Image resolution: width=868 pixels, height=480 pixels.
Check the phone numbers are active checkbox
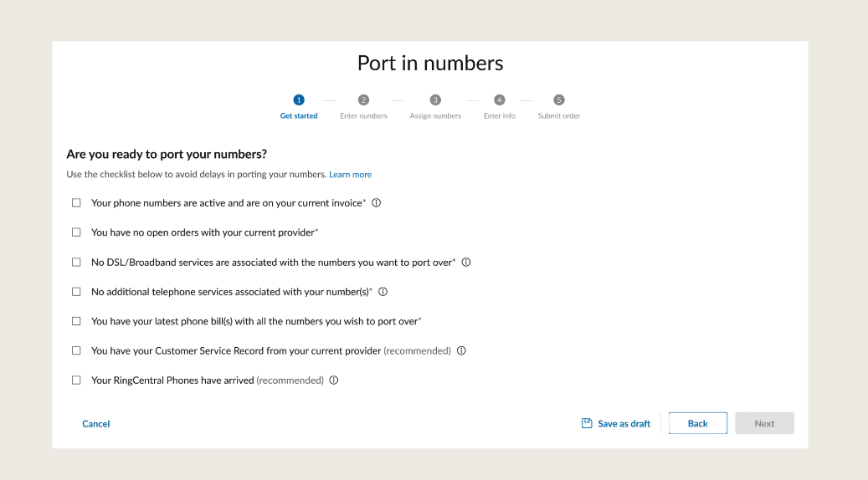pyautogui.click(x=76, y=202)
